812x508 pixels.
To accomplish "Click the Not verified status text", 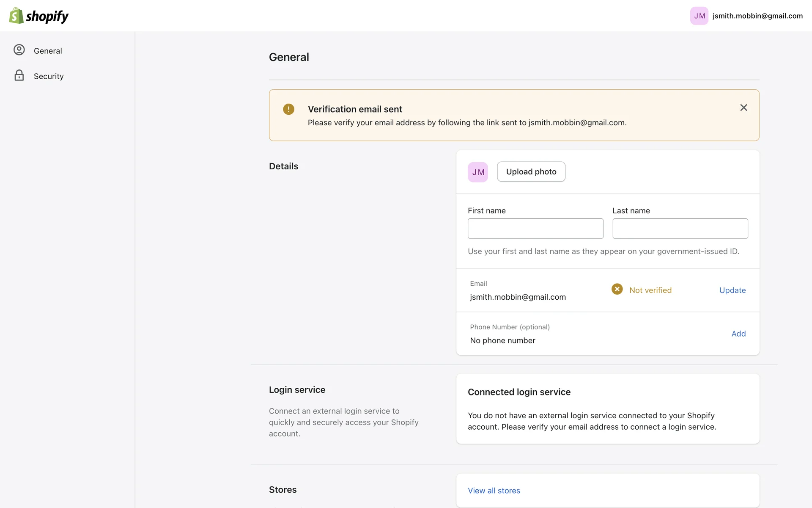I will 650,290.
